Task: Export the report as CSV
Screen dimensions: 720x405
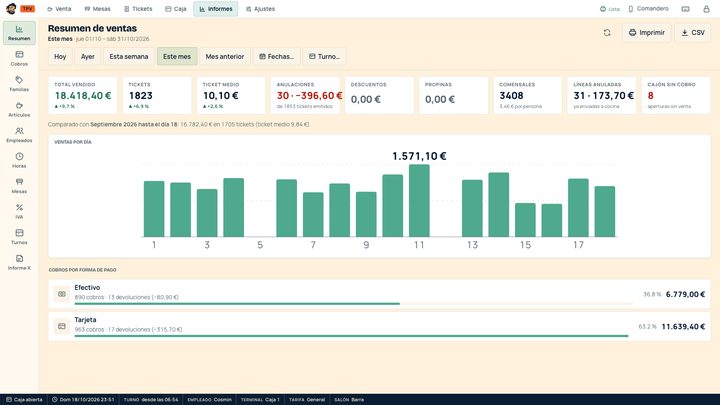Action: click(692, 33)
